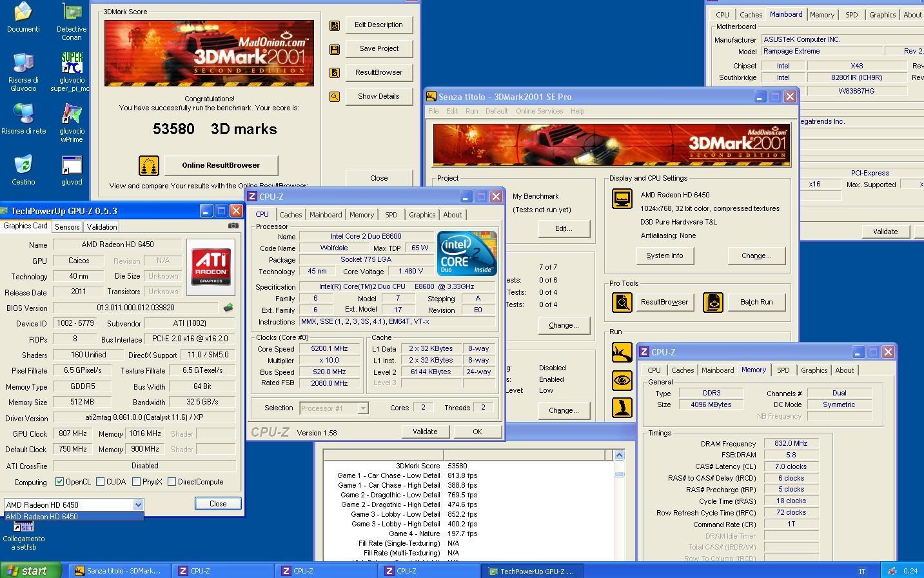Select AMD Radeon HD 6450 list entry
This screenshot has width=924, height=578.
[x=74, y=517]
